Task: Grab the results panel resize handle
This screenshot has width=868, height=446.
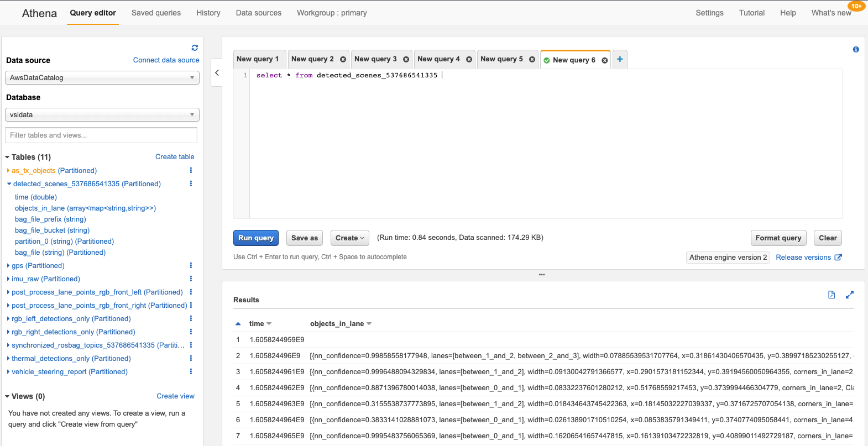Action: [542, 275]
